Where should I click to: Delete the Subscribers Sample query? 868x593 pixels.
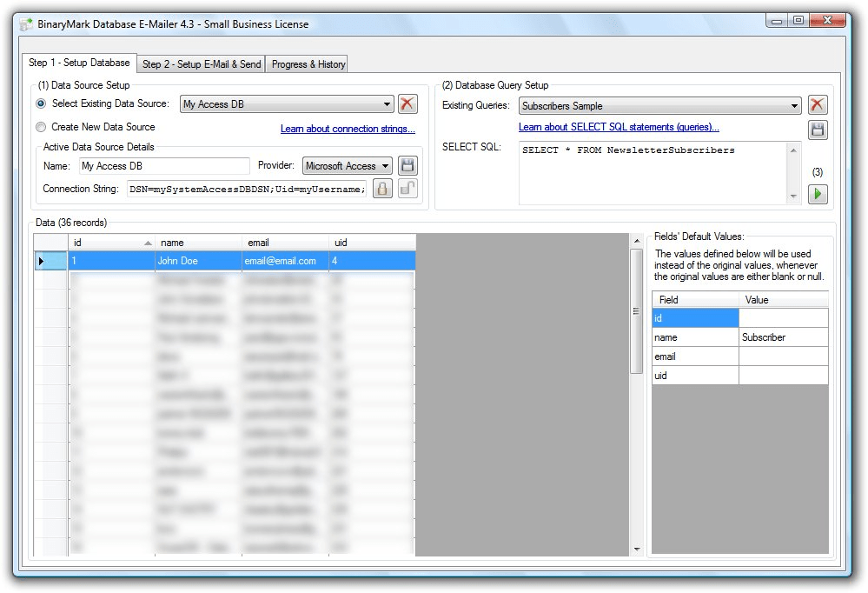click(818, 103)
